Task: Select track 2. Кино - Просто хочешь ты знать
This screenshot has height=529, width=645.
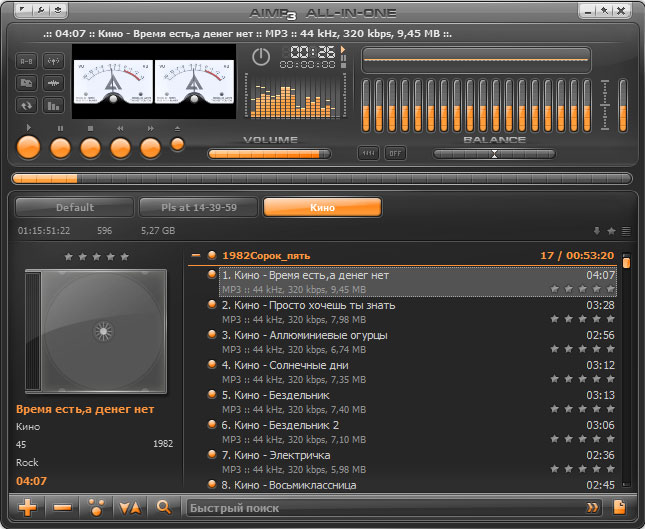Action: [x=418, y=312]
